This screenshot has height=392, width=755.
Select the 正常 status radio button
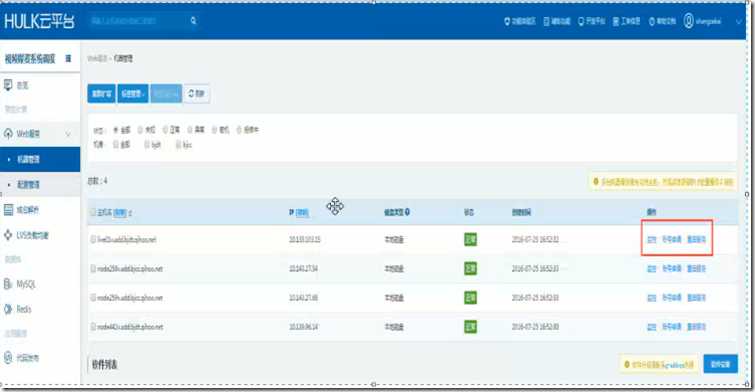coord(165,130)
